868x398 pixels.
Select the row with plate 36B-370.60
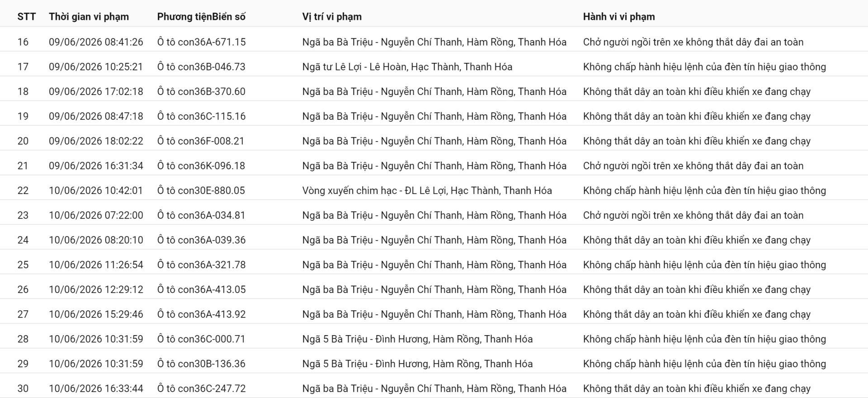tap(434, 91)
